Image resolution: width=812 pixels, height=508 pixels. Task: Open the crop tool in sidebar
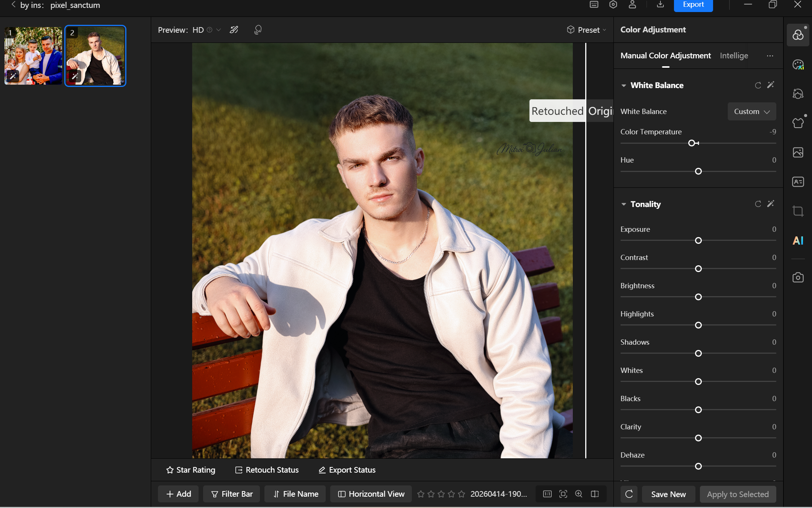[x=798, y=211]
